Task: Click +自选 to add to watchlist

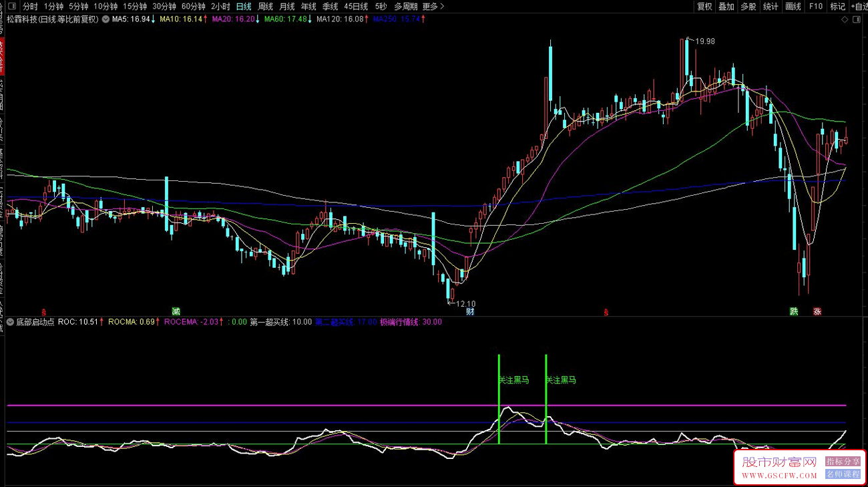Action: pyautogui.click(x=857, y=7)
